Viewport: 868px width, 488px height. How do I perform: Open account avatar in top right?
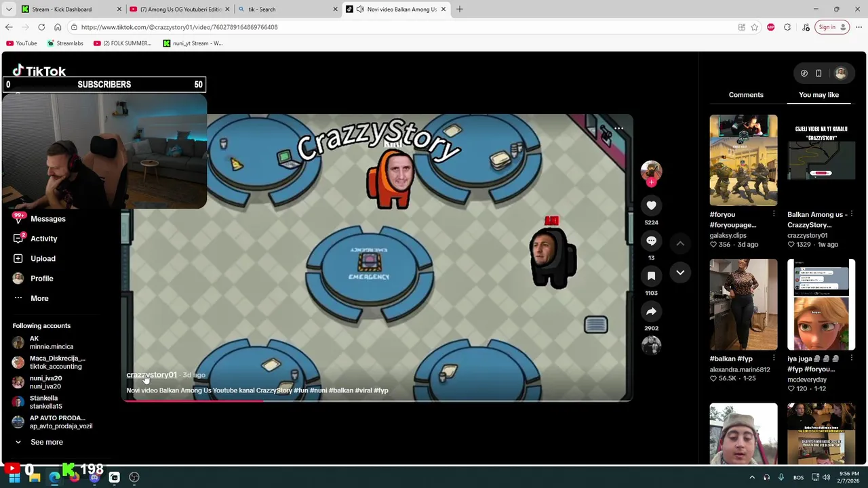point(841,73)
